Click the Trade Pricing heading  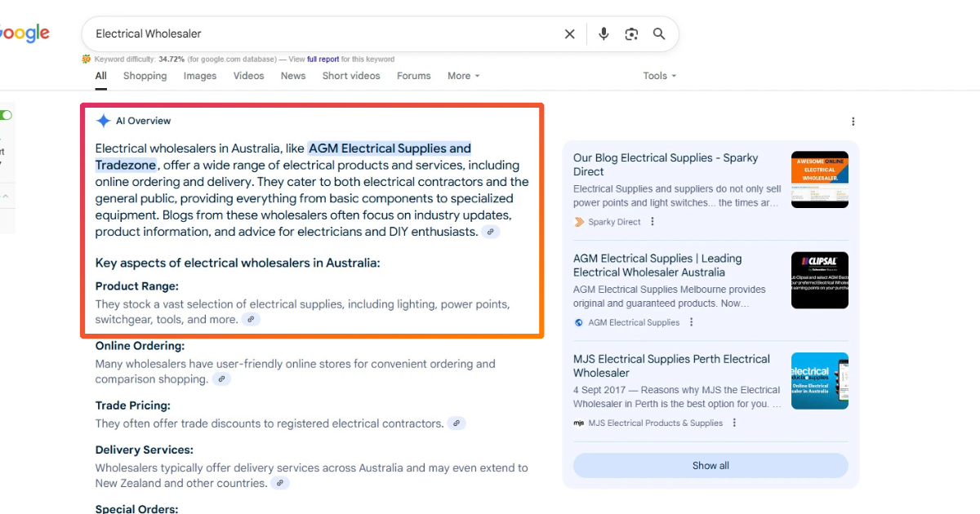[133, 405]
